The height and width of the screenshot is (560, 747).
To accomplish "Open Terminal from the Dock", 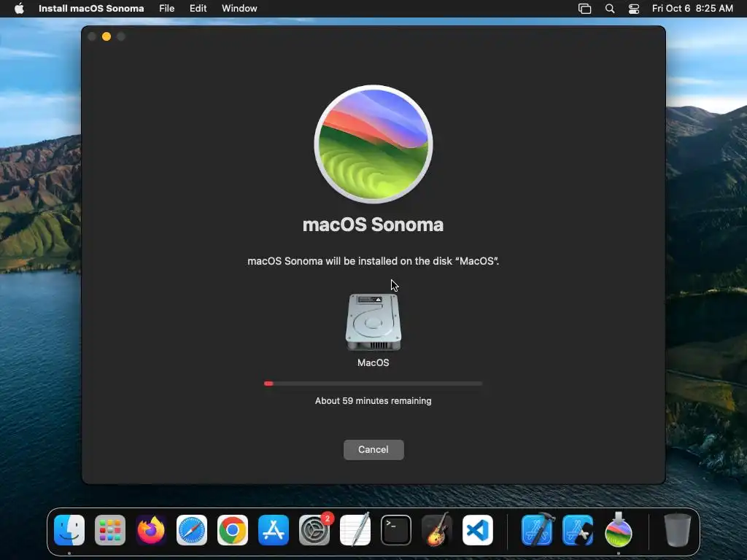I will 396,530.
